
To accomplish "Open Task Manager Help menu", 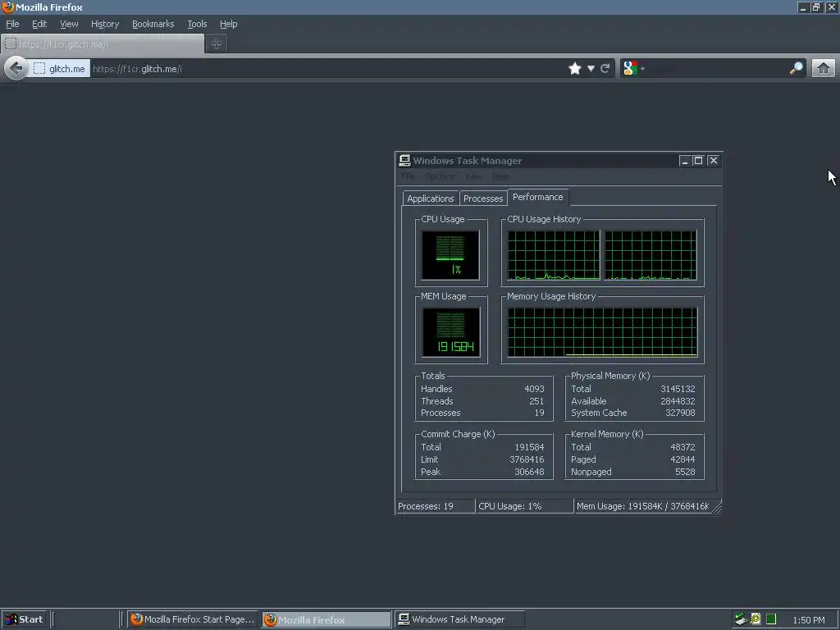I will [x=501, y=176].
